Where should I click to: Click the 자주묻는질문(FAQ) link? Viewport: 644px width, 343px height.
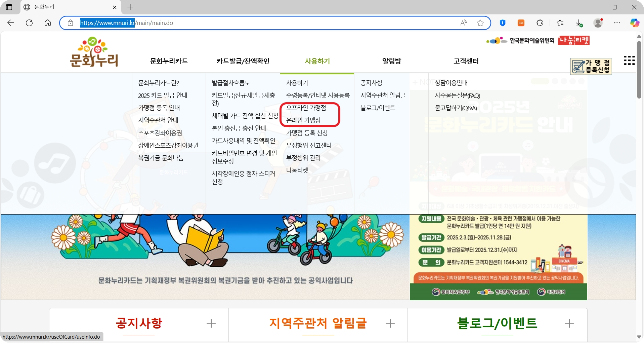[457, 95]
